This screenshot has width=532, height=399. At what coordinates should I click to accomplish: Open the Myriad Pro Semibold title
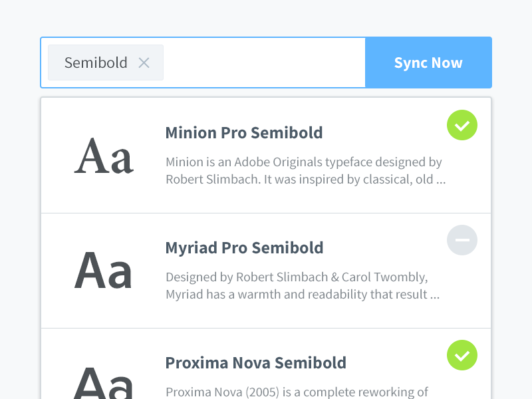[244, 247]
